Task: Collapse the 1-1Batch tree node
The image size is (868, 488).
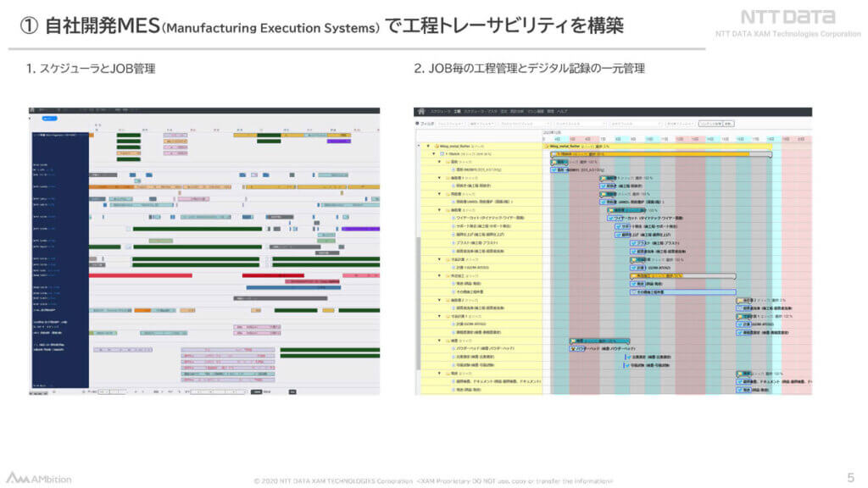Action: click(x=434, y=154)
